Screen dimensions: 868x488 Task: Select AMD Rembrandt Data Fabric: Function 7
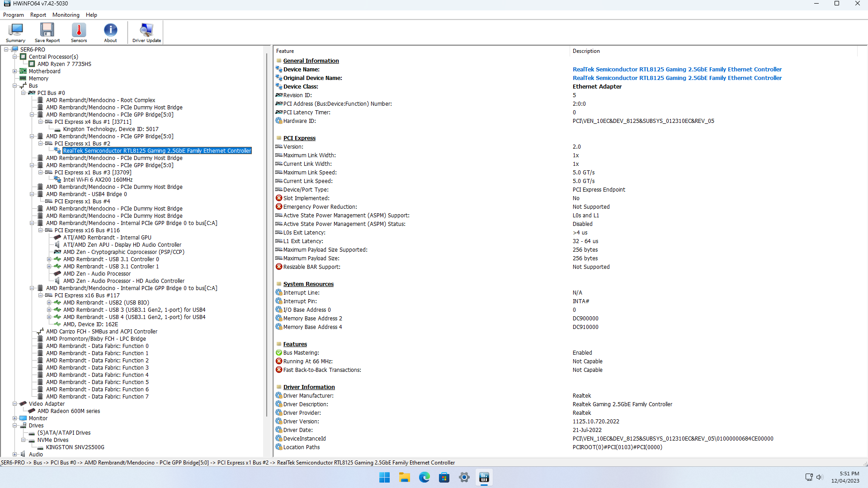click(97, 396)
